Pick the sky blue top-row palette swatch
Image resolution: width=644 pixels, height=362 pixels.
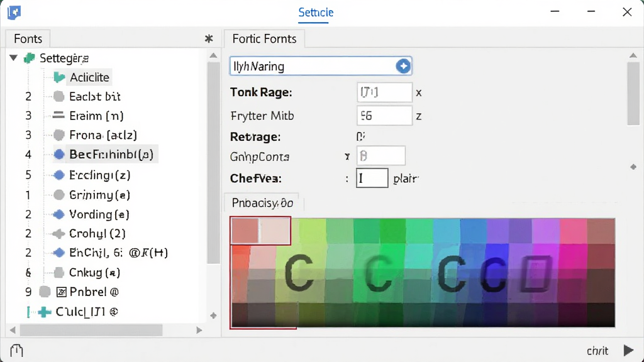(447, 231)
